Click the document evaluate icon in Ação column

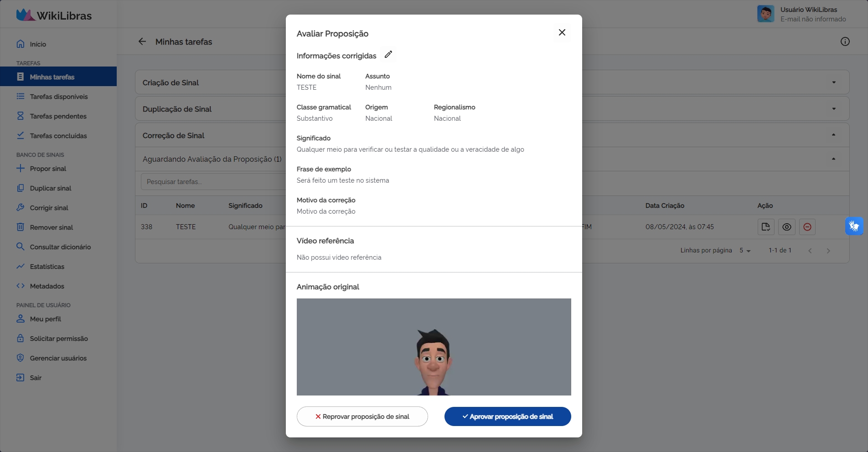(x=765, y=227)
